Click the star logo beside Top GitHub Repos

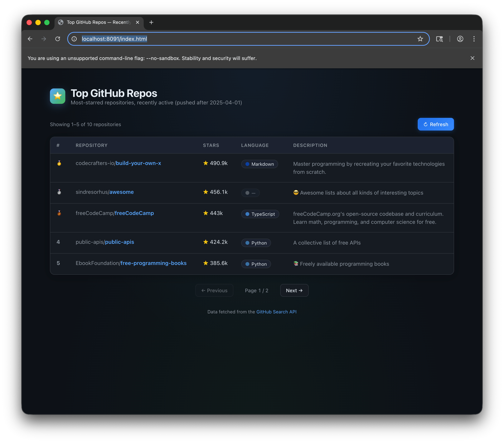click(57, 96)
